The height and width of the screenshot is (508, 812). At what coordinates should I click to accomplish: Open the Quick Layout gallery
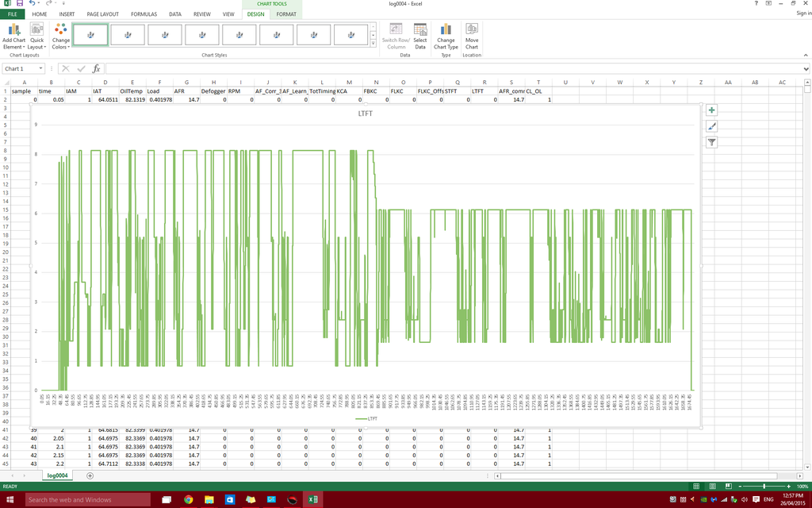(37, 36)
